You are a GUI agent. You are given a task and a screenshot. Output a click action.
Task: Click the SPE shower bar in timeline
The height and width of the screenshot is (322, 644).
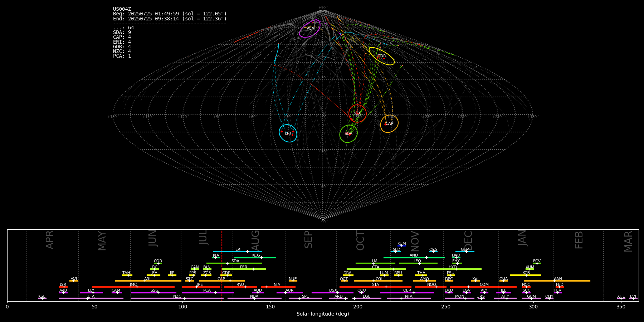tap(305, 298)
